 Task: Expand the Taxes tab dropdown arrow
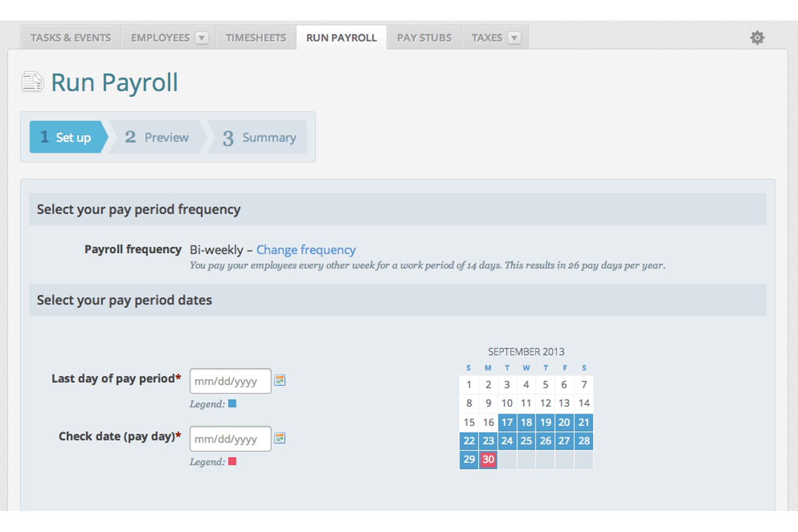(x=514, y=38)
